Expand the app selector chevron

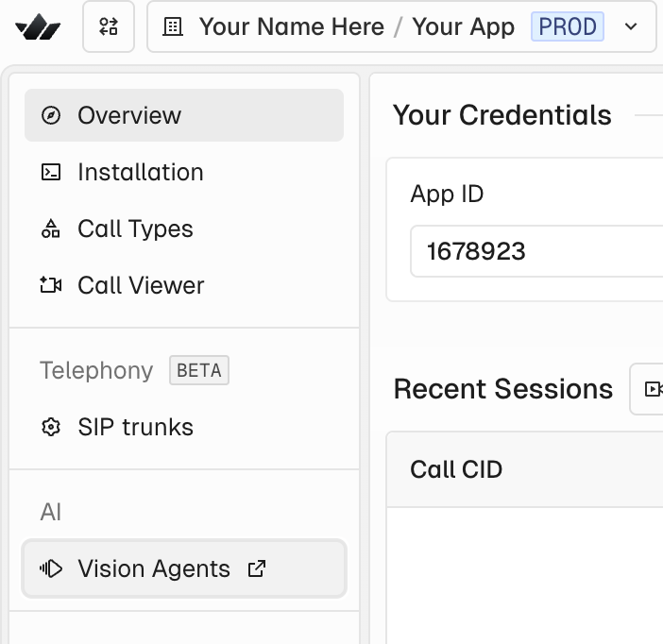pyautogui.click(x=631, y=26)
